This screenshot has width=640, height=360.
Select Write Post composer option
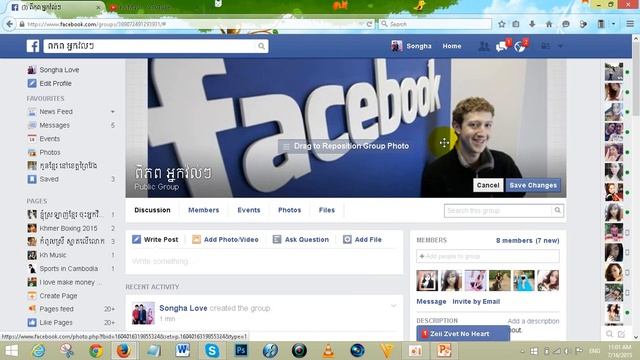(x=155, y=240)
